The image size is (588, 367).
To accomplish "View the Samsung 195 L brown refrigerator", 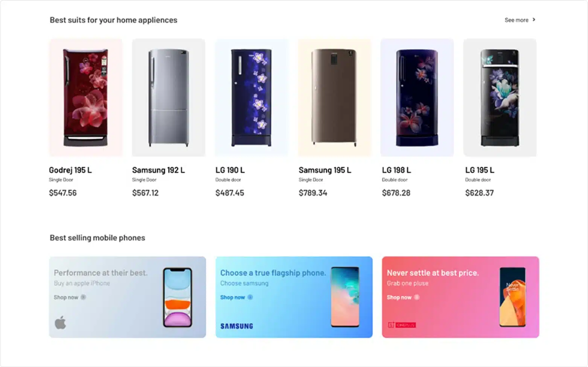I will pos(334,97).
